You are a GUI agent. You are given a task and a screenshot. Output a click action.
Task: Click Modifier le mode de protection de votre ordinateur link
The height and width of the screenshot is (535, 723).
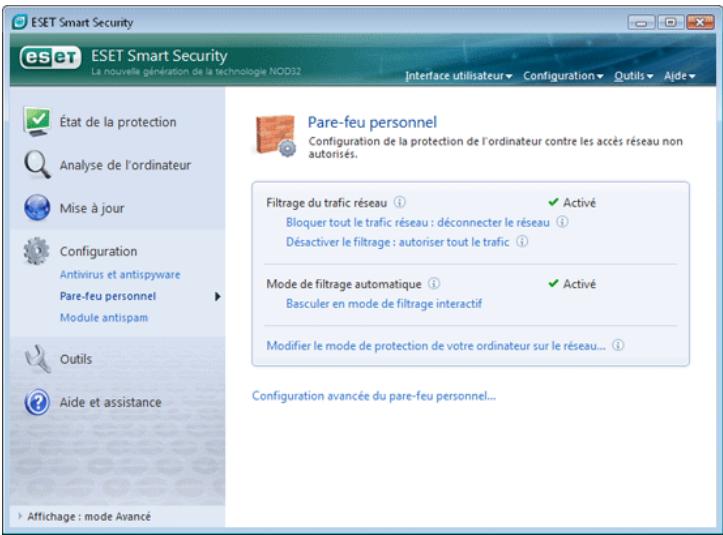pos(436,345)
